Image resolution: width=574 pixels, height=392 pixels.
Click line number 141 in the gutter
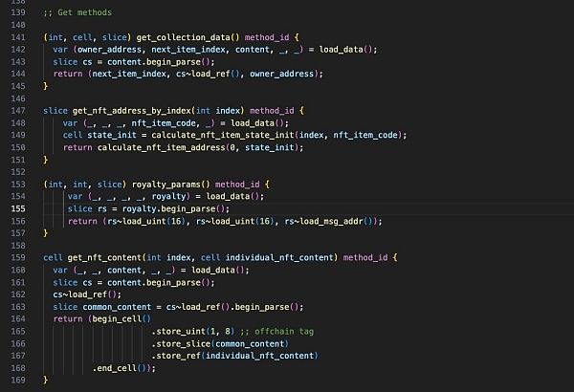coord(18,37)
